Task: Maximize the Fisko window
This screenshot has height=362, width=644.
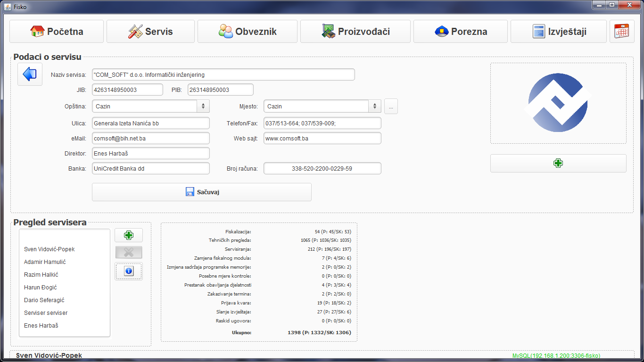Action: coord(612,5)
